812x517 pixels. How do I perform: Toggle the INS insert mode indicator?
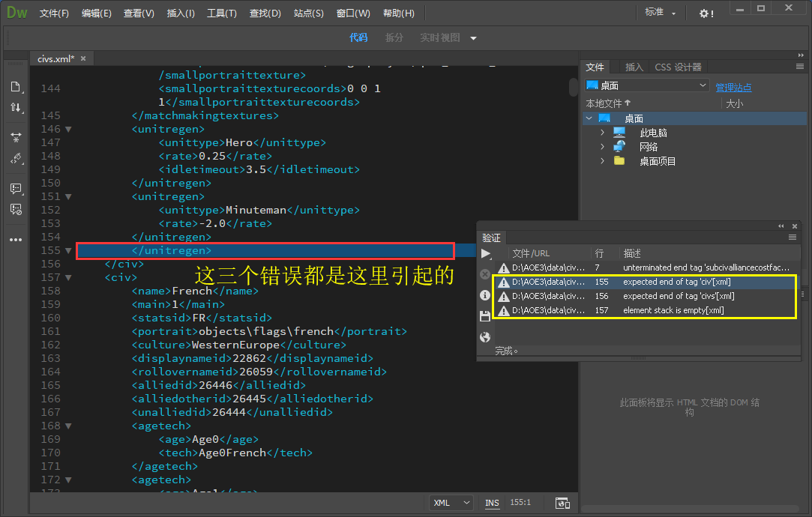(x=492, y=503)
